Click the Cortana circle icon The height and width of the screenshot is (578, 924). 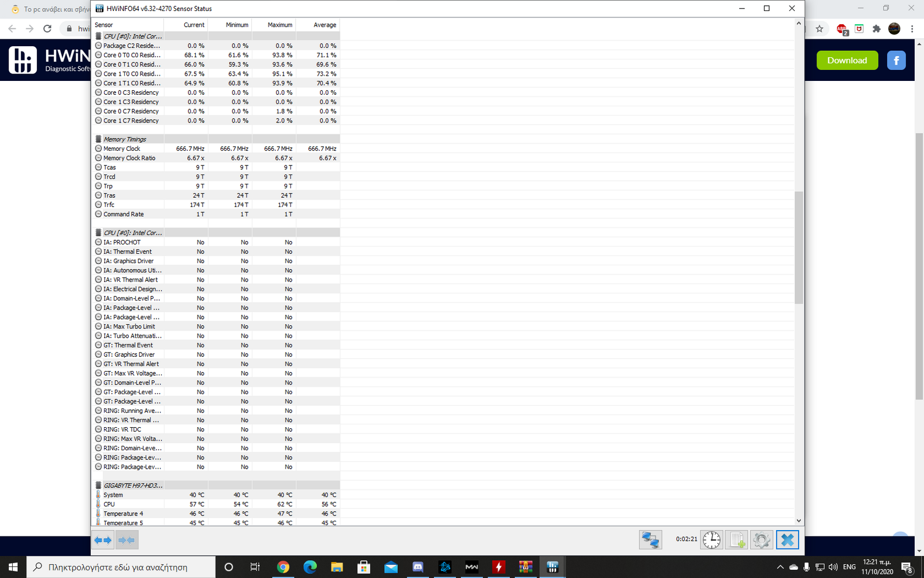(x=229, y=567)
